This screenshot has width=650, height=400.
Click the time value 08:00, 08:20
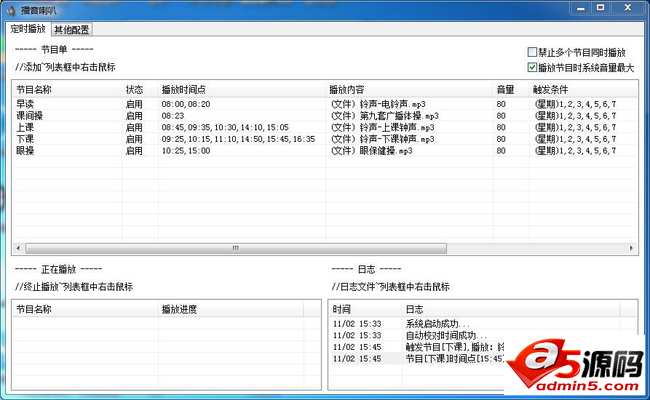click(x=186, y=104)
